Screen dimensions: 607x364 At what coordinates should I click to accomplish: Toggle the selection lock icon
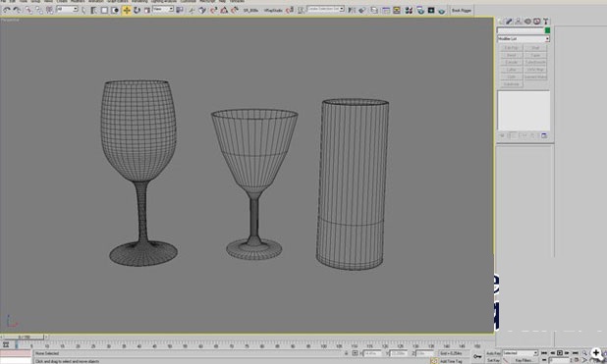click(346, 353)
